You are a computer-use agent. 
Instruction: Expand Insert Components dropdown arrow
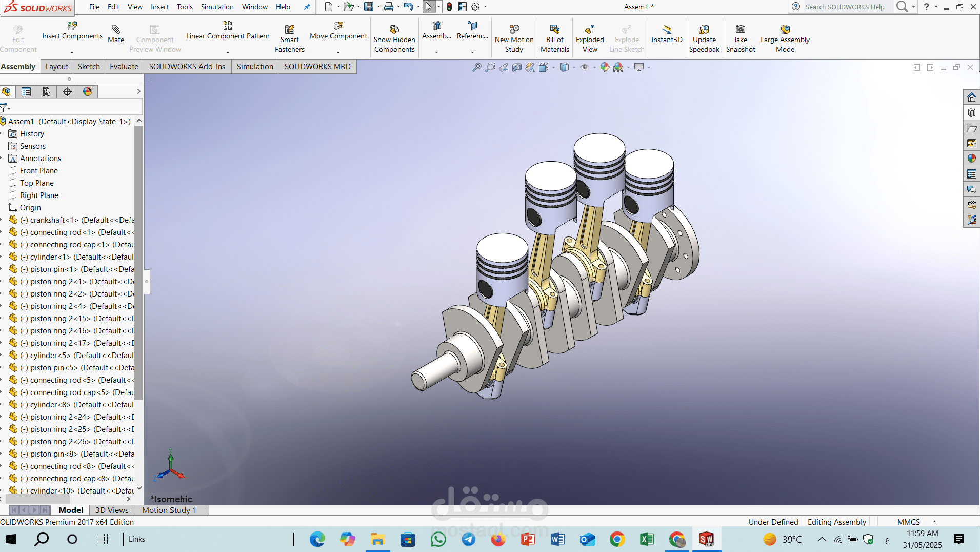pos(72,52)
